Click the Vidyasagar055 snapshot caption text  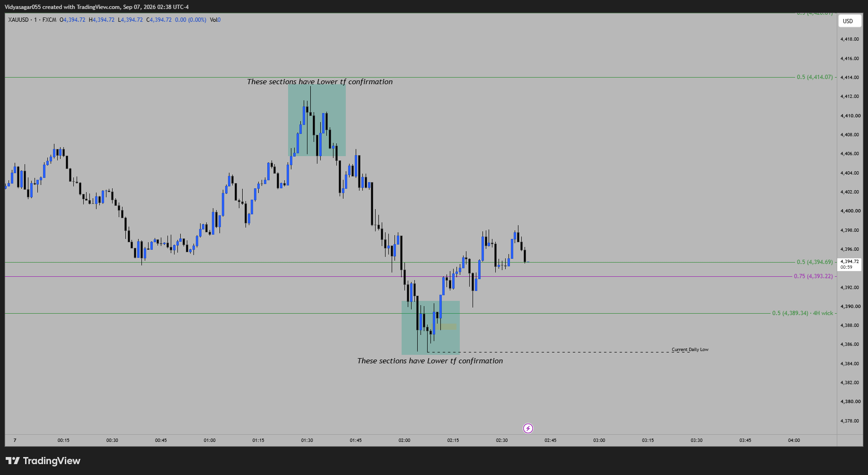click(x=96, y=7)
